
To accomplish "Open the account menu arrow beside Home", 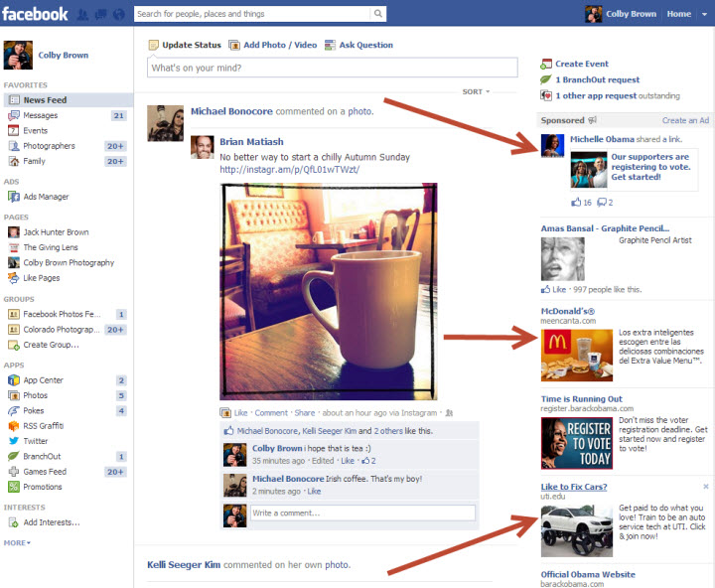I will [x=704, y=14].
